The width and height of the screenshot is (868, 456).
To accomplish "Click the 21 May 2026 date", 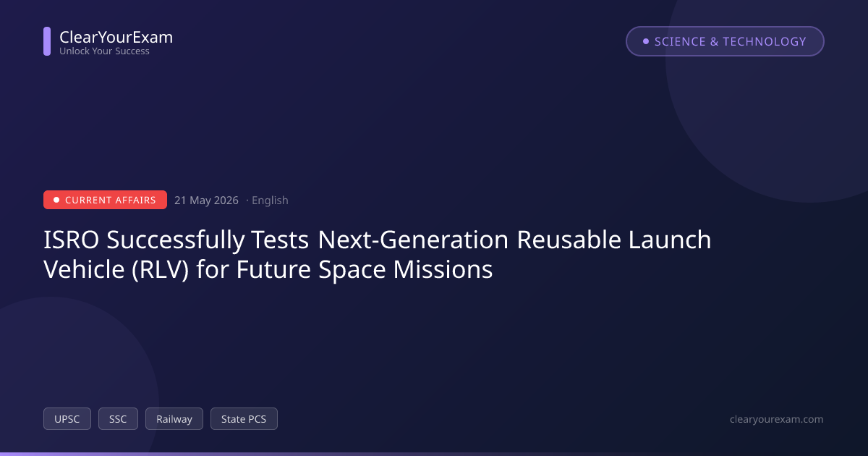I will (x=206, y=200).
